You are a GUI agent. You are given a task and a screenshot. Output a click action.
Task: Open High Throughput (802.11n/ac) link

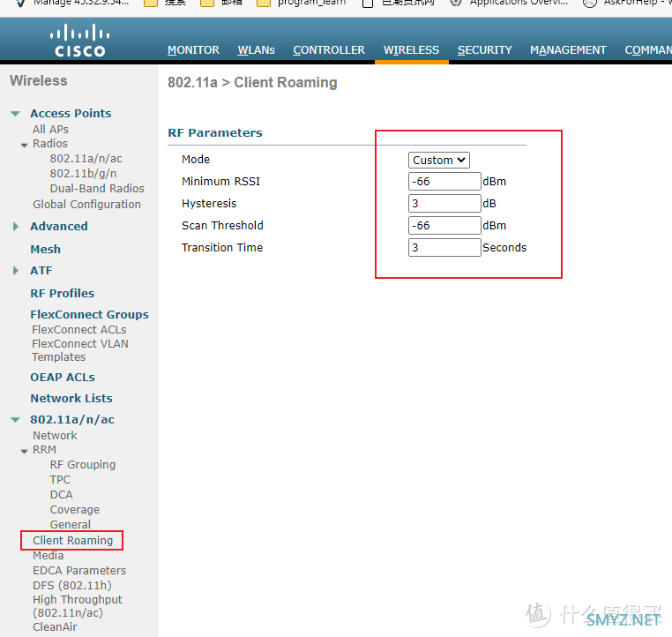coord(78,606)
